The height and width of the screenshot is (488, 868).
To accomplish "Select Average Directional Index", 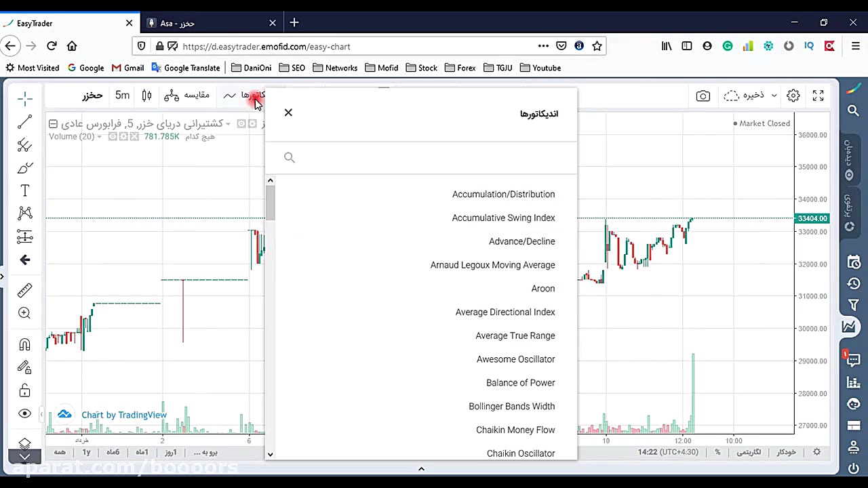I will tap(505, 312).
